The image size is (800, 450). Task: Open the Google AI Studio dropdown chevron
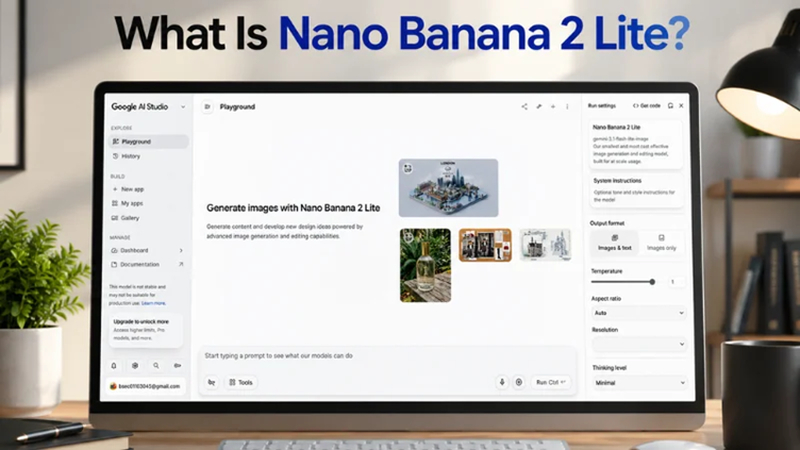183,107
